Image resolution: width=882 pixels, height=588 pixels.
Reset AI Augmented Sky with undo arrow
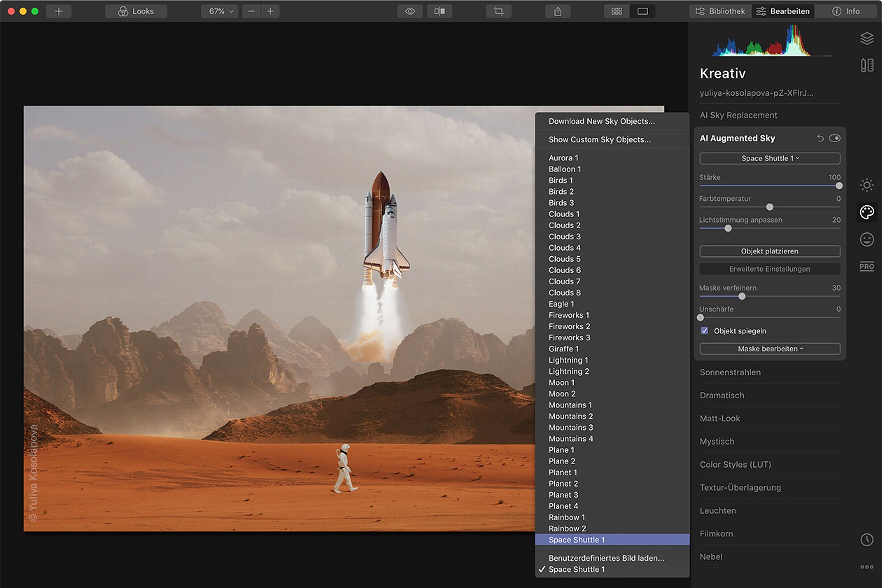(820, 138)
